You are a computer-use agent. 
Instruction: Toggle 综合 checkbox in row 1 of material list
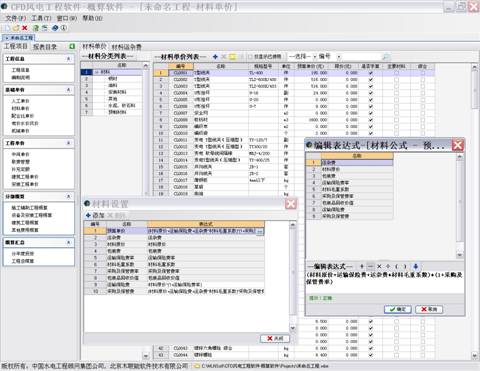coord(423,73)
